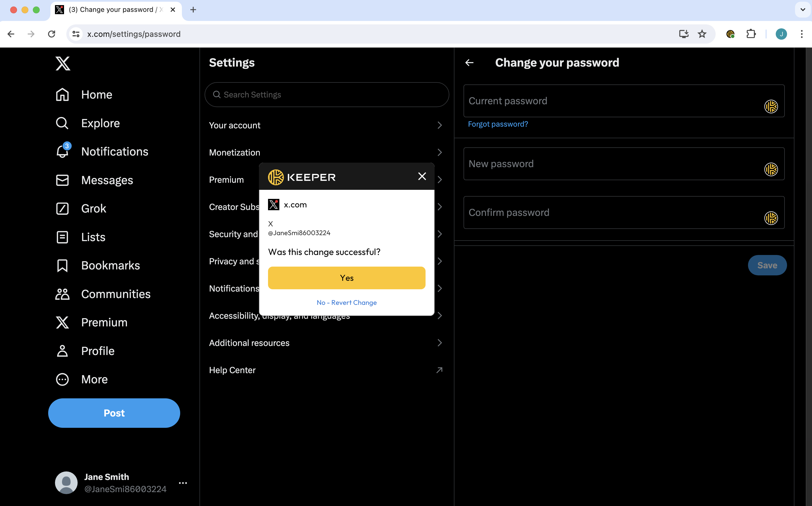Open Notifications bell in sidebar
The image size is (812, 506).
tap(63, 152)
